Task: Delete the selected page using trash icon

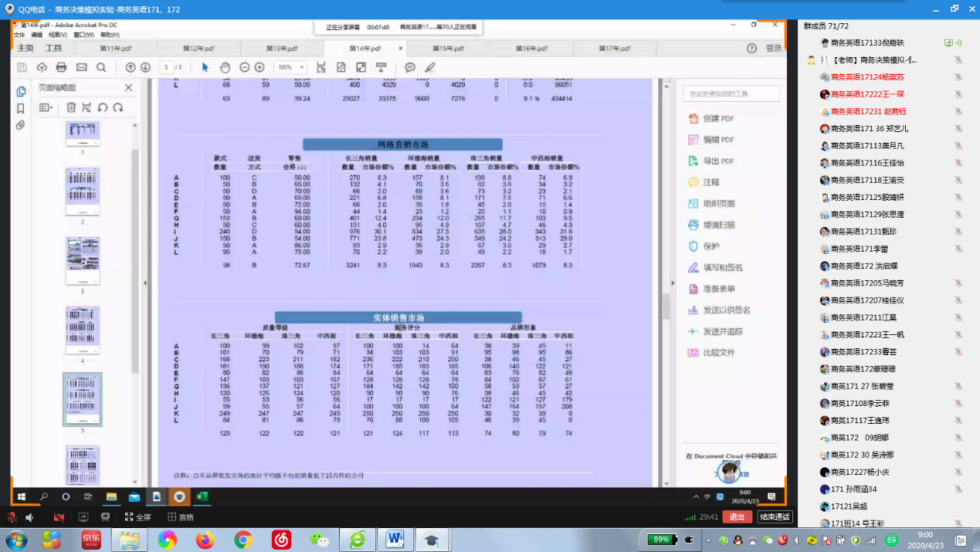Action: point(71,107)
